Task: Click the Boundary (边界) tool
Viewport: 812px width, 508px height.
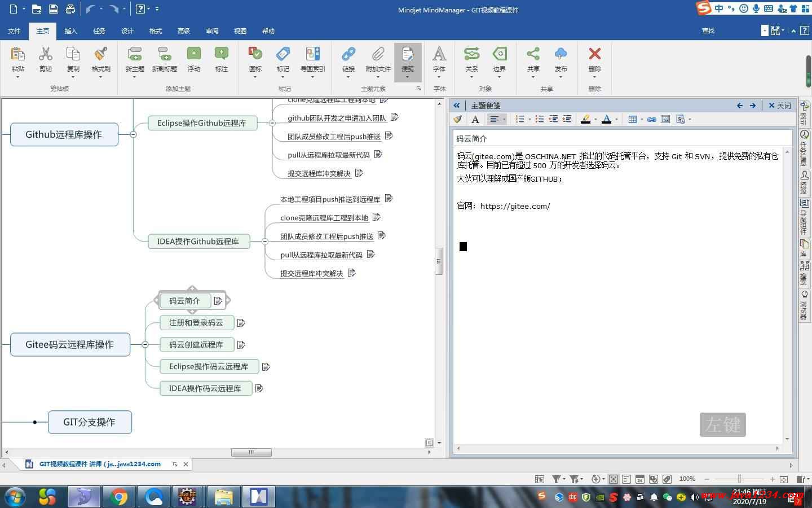Action: (x=500, y=54)
